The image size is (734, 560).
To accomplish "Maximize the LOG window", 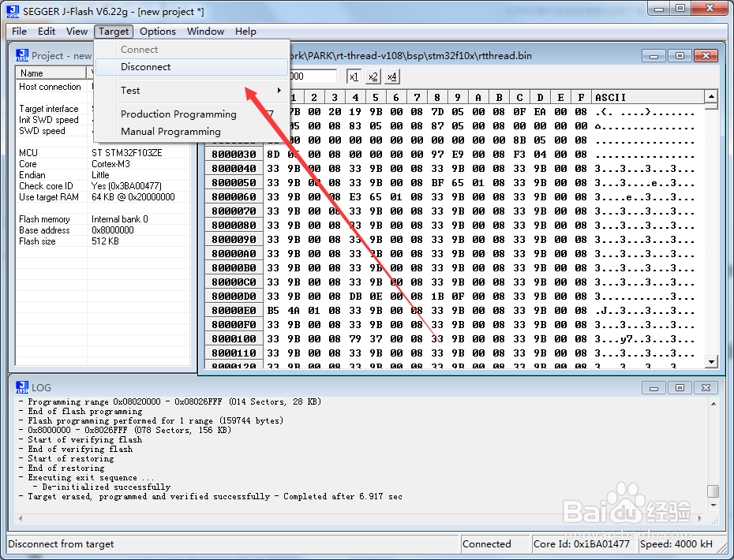I will click(x=680, y=388).
